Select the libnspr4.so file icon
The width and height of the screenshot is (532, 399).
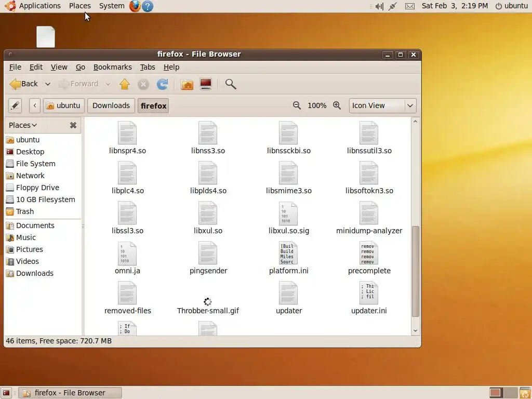127,133
